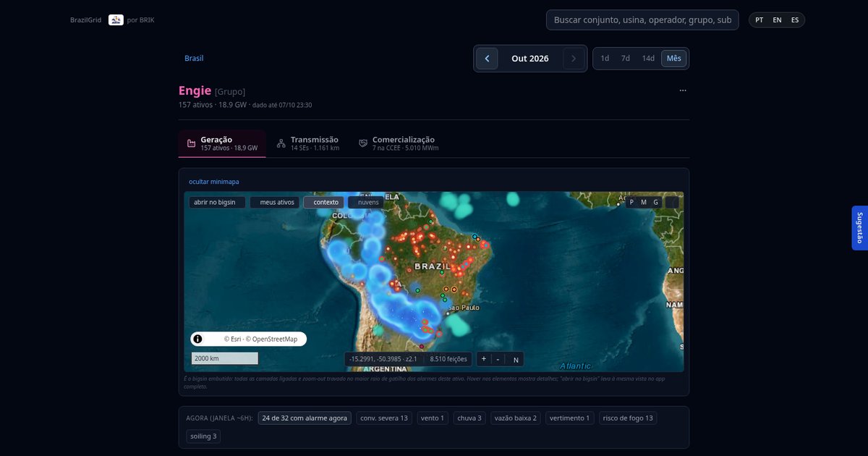Select the Mês time range
This screenshot has height=456, width=868.
674,59
